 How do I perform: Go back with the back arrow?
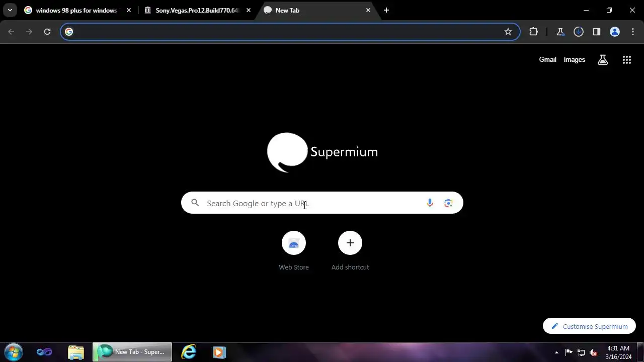click(11, 32)
